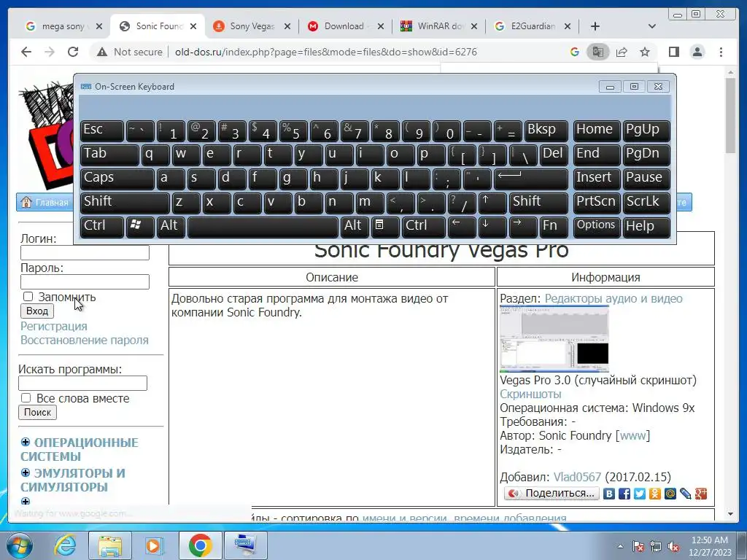Screen dimensions: 747x560
Task: Click the Enter key on On-Screen Keyboard
Action: (531, 179)
